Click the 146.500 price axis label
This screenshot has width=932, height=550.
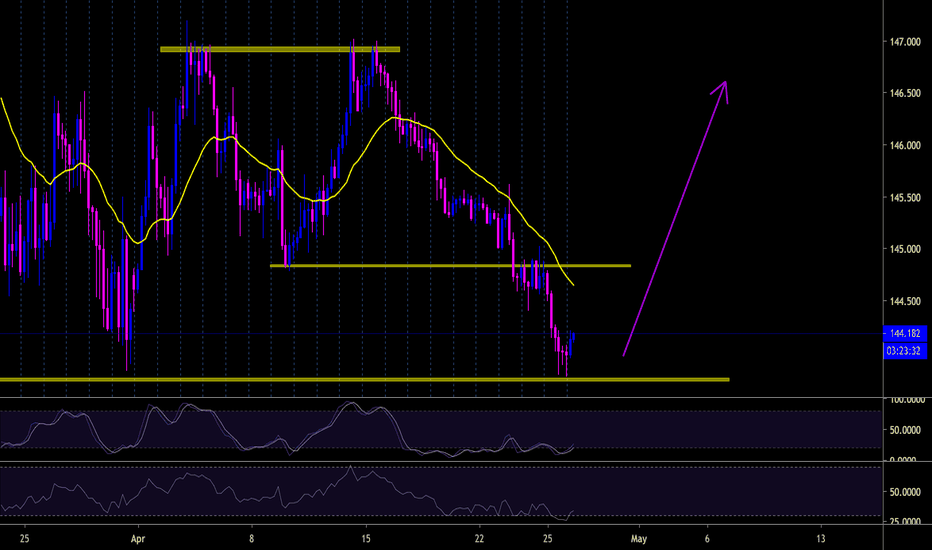905,93
